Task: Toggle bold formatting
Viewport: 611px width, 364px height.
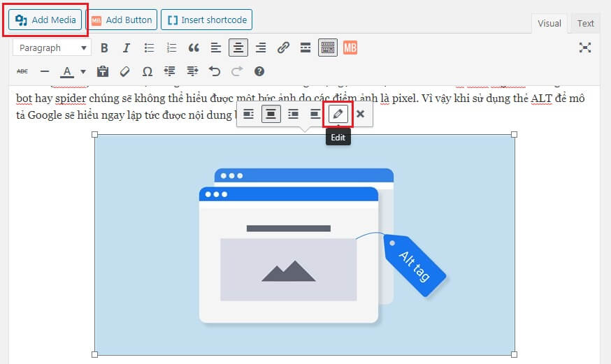Action: tap(104, 48)
